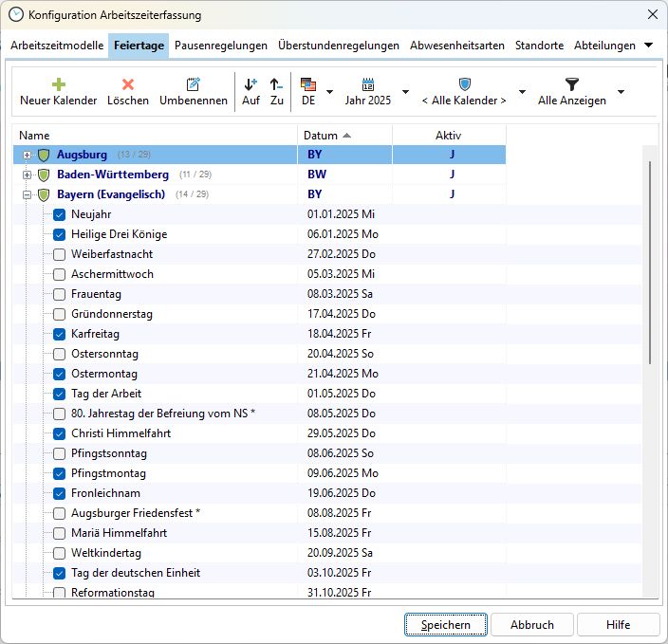Expand all with the Auf icon
668x644 pixels.
[250, 84]
